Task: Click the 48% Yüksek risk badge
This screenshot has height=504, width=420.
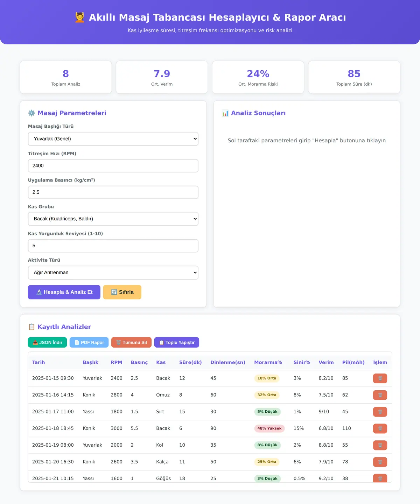Action: pyautogui.click(x=269, y=428)
